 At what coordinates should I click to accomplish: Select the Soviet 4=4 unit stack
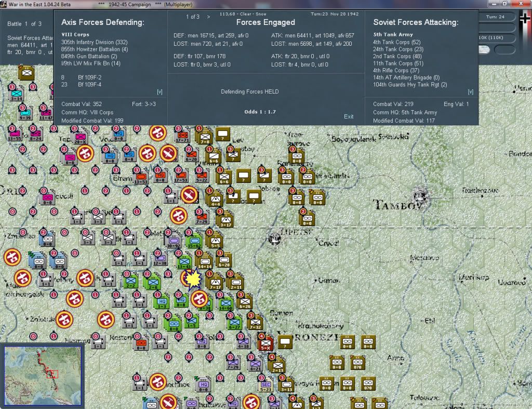pyautogui.click(x=215, y=199)
